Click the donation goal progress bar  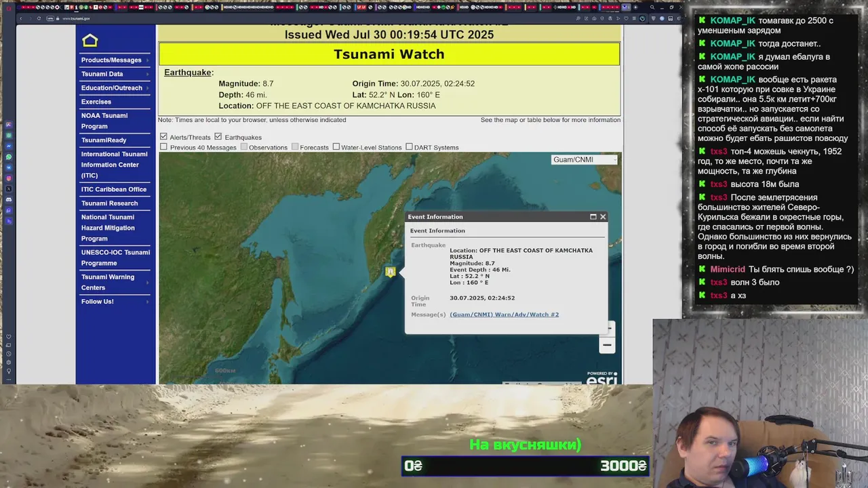click(526, 466)
